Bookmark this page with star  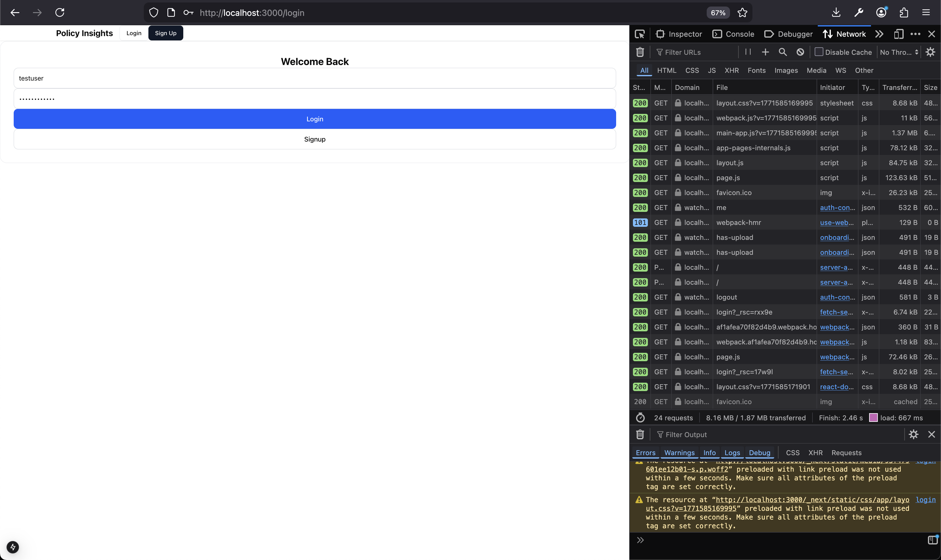coord(742,13)
